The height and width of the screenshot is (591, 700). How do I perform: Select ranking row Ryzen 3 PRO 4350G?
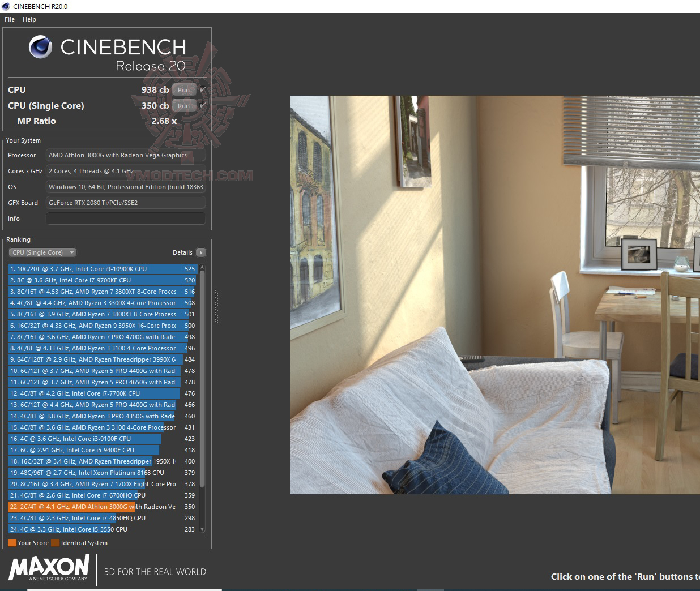pyautogui.click(x=103, y=416)
